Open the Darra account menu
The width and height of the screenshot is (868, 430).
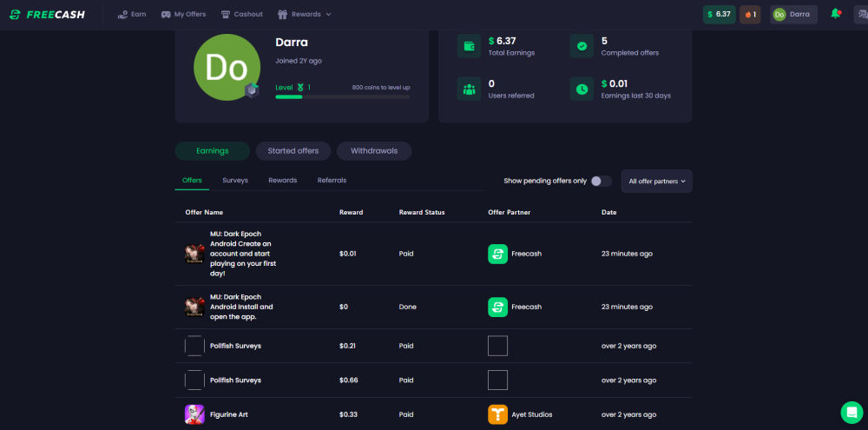click(x=793, y=15)
